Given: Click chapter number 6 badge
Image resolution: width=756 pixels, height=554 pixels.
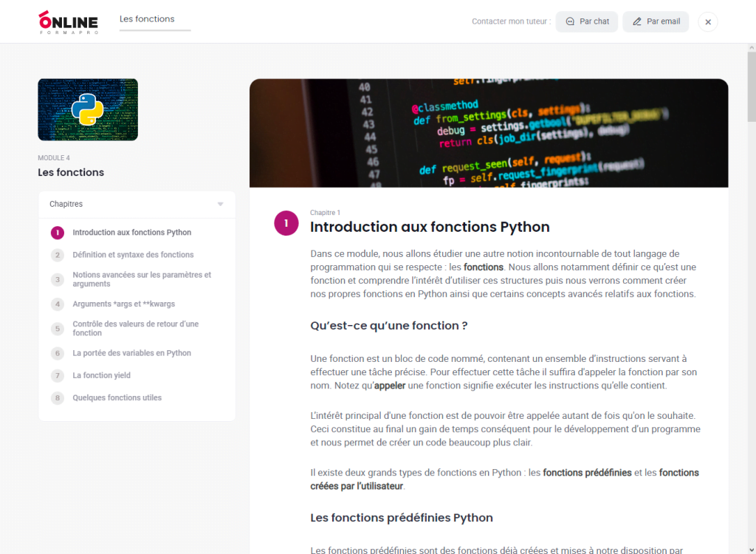Looking at the screenshot, I should (x=58, y=353).
